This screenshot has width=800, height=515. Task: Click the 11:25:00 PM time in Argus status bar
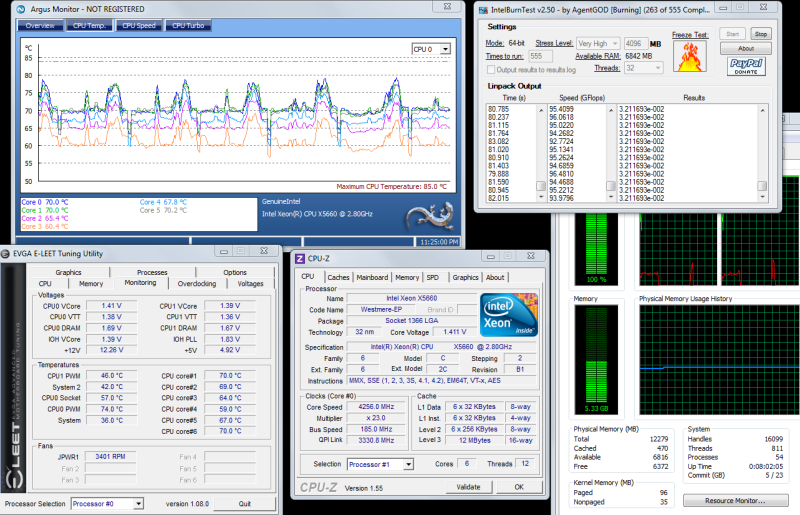pyautogui.click(x=439, y=242)
